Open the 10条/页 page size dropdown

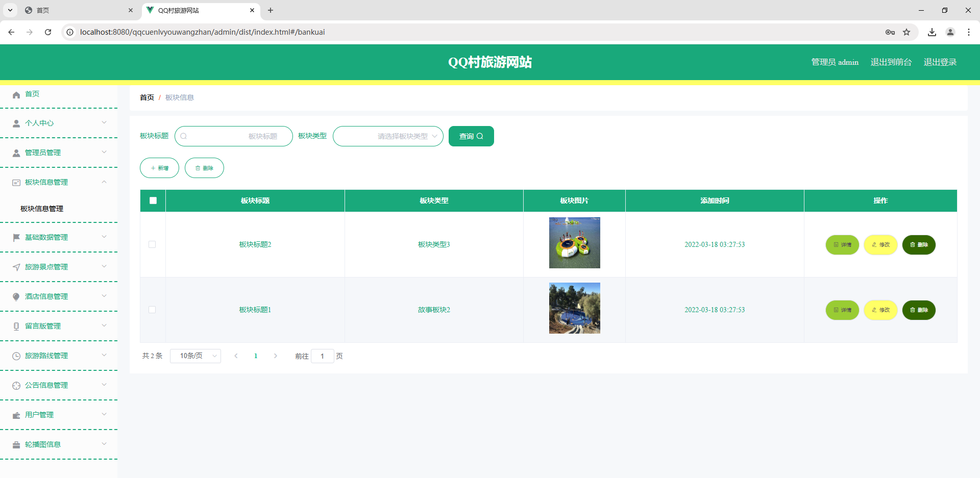point(195,356)
